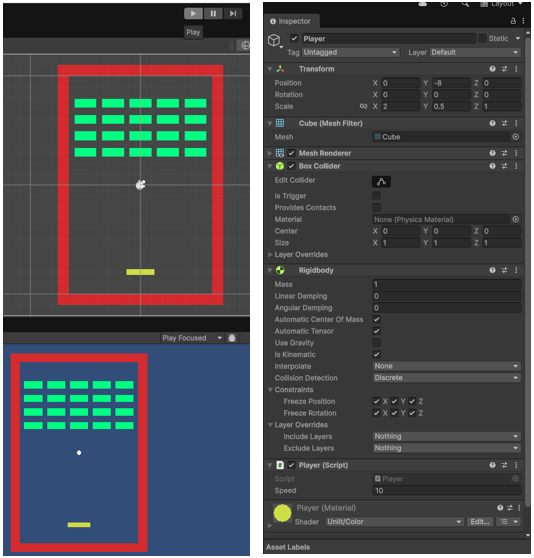The width and height of the screenshot is (534, 558).
Task: Open presets for Cube (Mesh Filter)
Action: pos(504,123)
